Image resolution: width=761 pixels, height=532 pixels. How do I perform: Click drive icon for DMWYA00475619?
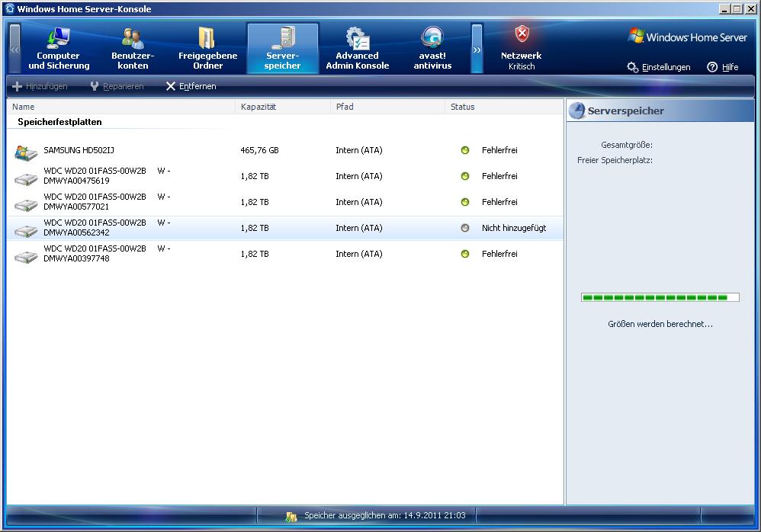point(26,179)
